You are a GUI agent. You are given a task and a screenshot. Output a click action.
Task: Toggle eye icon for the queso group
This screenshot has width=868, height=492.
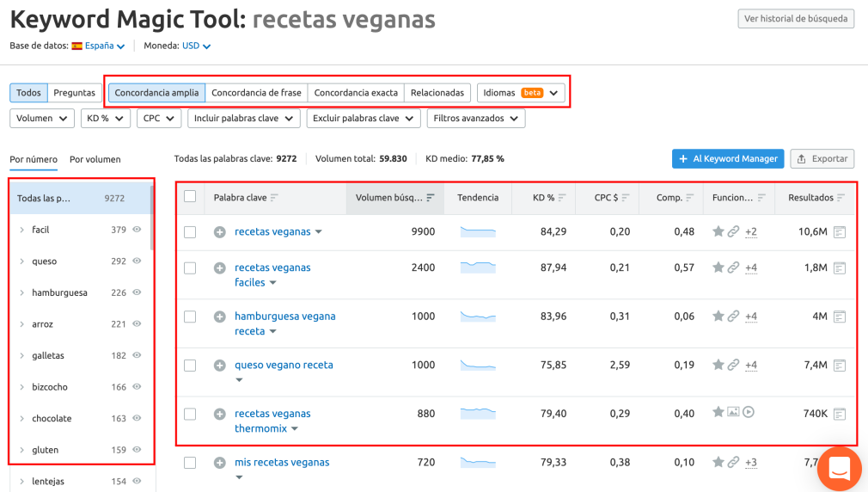[137, 261]
